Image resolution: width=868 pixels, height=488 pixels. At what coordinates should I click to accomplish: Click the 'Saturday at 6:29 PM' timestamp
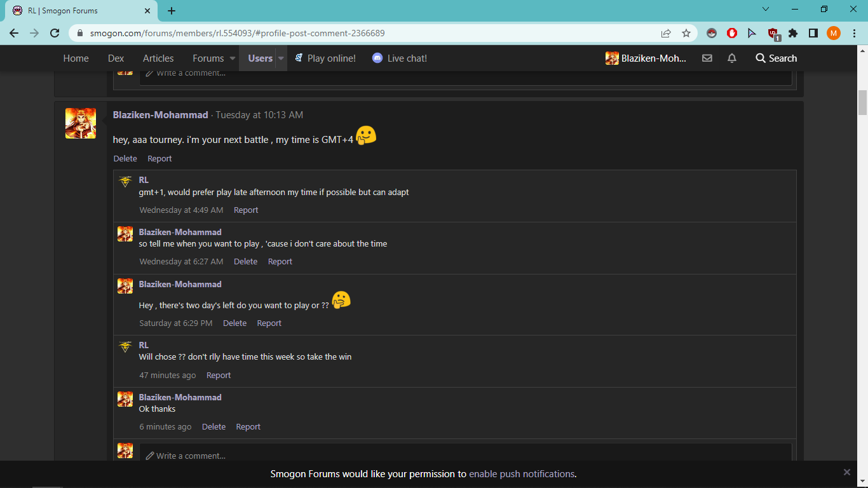point(176,323)
